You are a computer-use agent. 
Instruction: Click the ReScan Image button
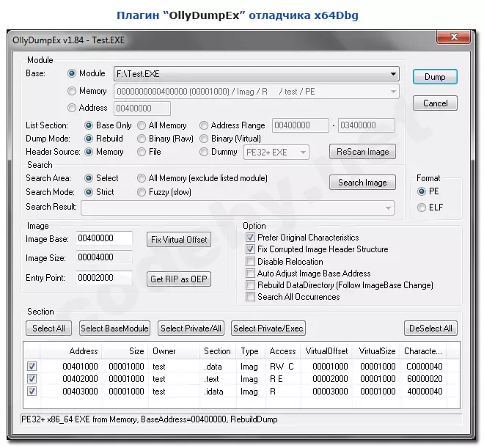click(x=362, y=152)
